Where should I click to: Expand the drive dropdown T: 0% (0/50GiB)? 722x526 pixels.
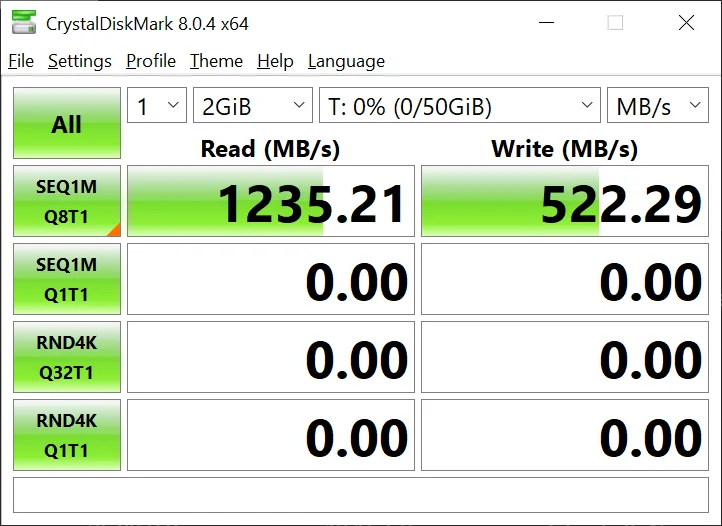click(x=460, y=105)
